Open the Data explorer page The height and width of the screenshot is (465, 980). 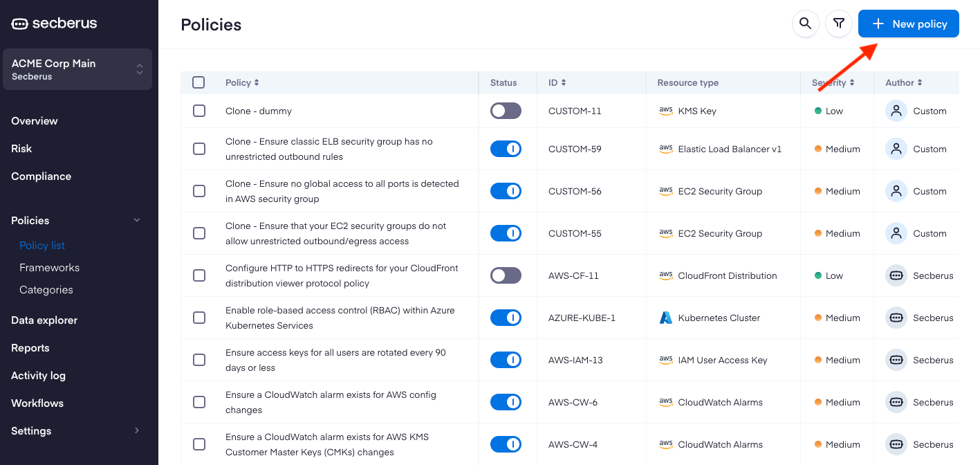click(44, 320)
